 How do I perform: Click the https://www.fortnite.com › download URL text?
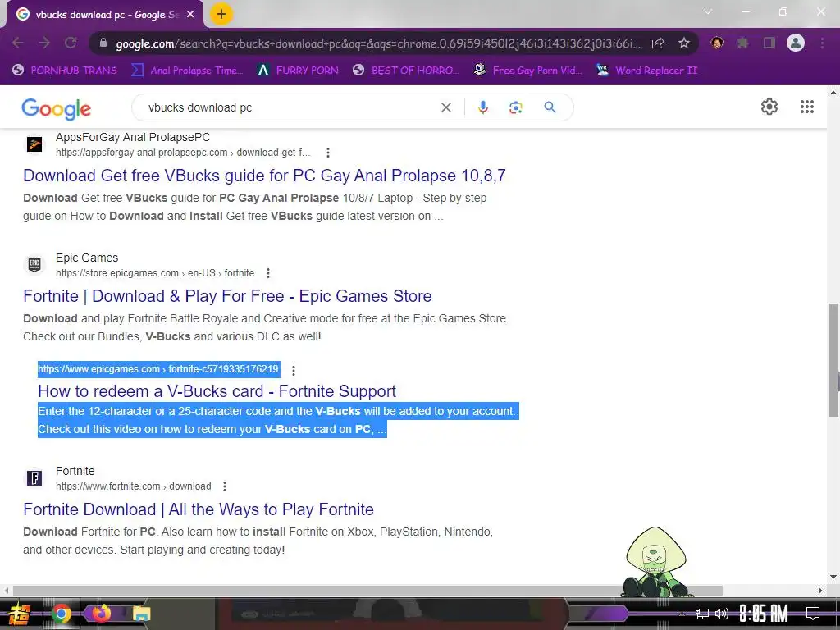pyautogui.click(x=134, y=486)
